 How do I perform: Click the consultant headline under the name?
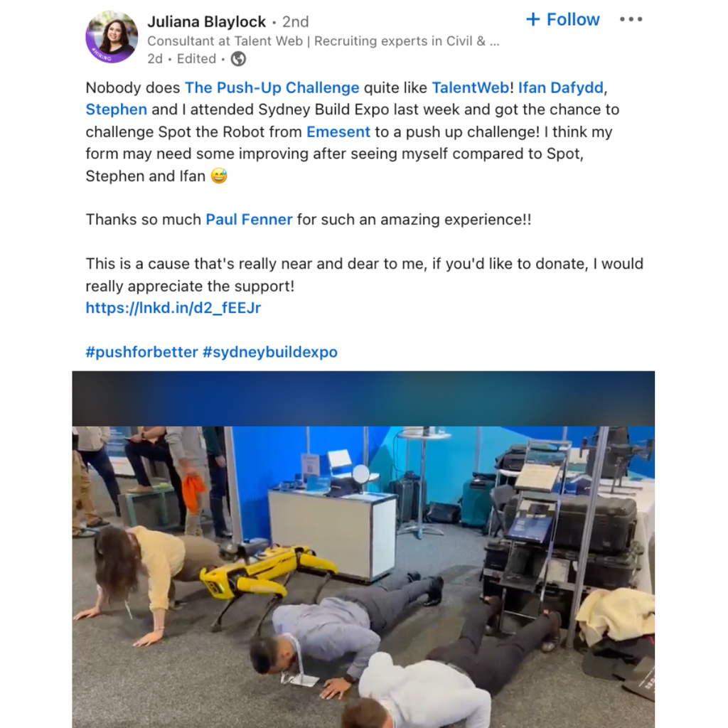(323, 41)
